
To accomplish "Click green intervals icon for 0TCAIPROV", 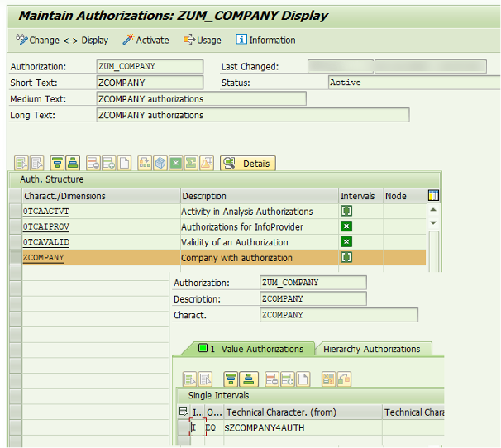I will [346, 226].
